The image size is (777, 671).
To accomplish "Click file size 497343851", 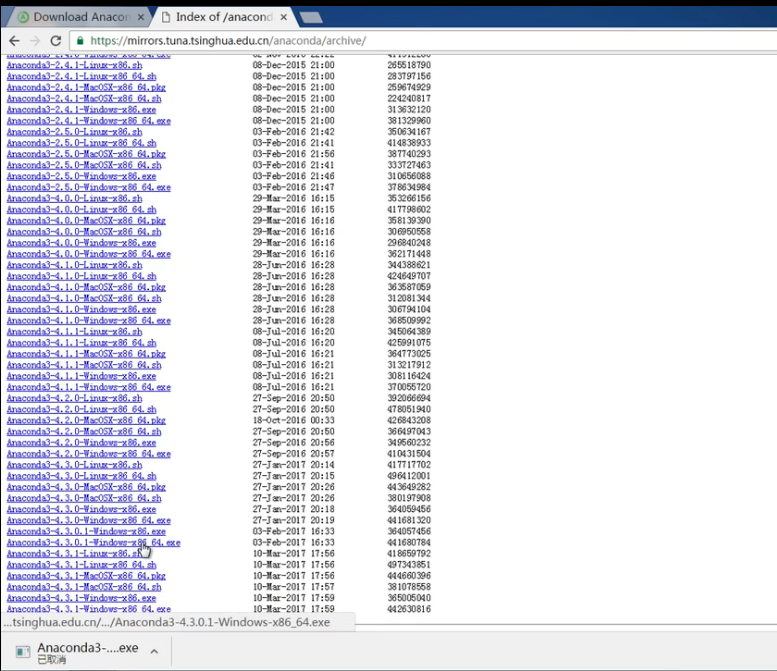I will (409, 565).
